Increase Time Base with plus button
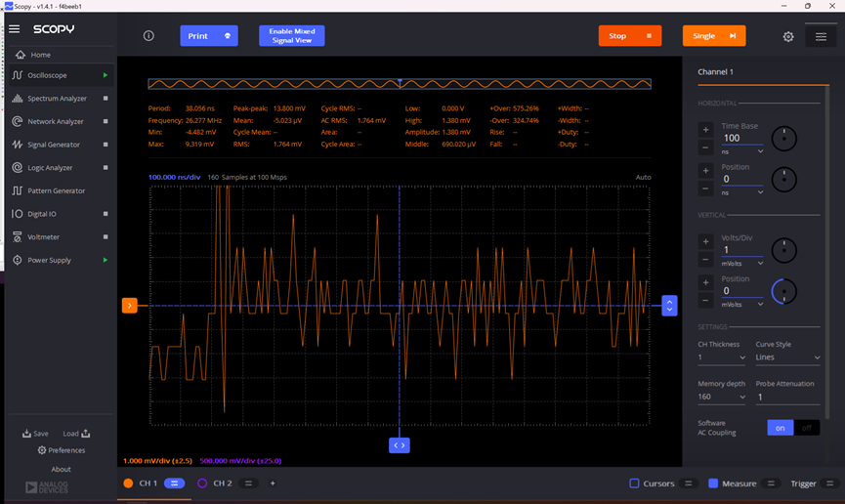 (x=705, y=130)
